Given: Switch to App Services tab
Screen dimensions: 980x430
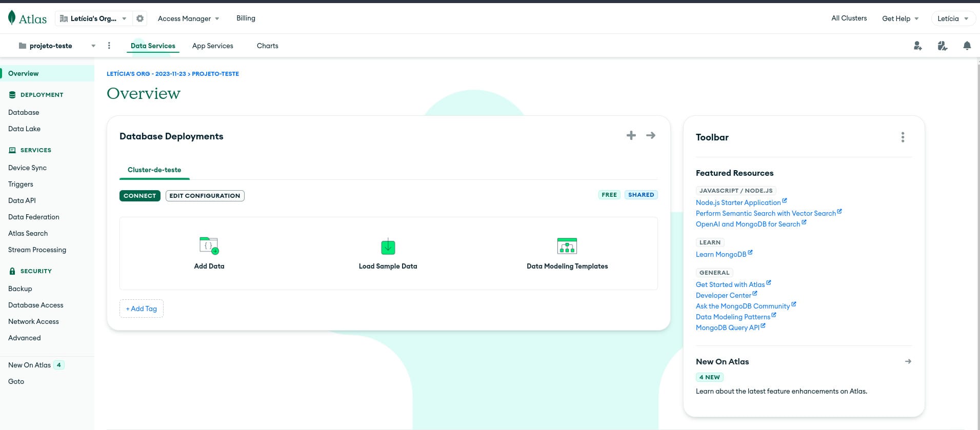Looking at the screenshot, I should 213,46.
